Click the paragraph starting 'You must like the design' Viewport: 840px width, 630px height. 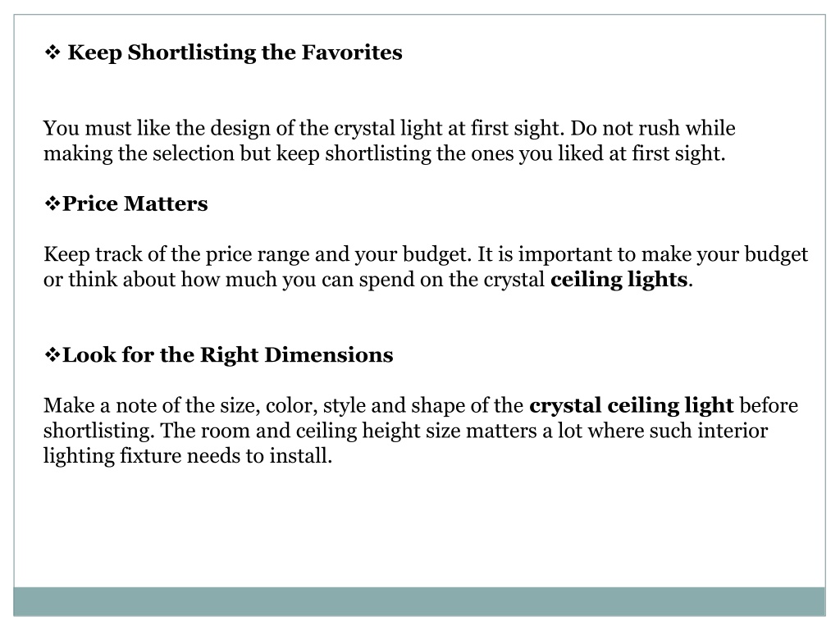pyautogui.click(x=389, y=141)
